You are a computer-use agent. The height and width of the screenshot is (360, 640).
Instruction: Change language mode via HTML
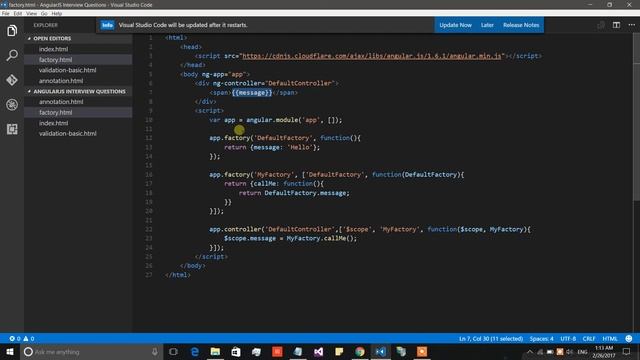click(610, 338)
